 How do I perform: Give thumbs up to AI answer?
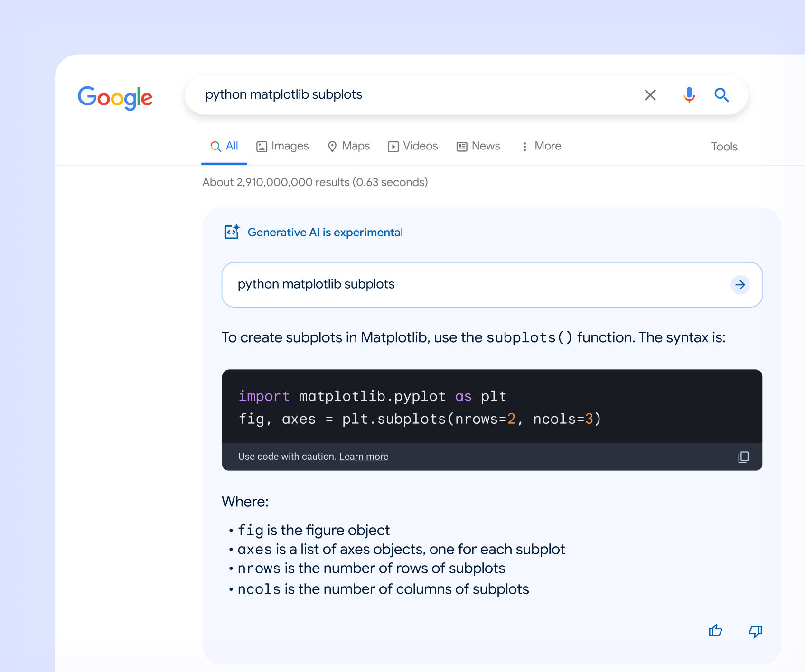pyautogui.click(x=715, y=631)
